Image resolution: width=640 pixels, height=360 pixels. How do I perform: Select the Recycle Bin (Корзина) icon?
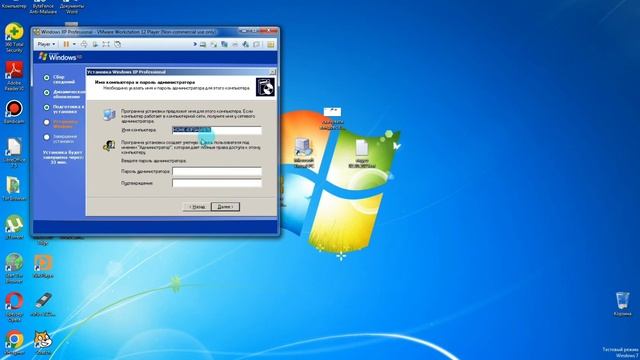pyautogui.click(x=622, y=304)
